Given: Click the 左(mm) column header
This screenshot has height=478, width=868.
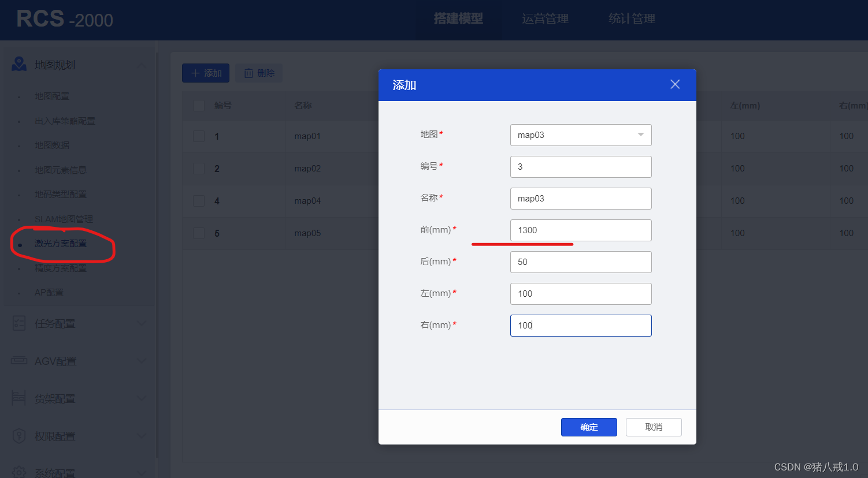Looking at the screenshot, I should pos(745,106).
